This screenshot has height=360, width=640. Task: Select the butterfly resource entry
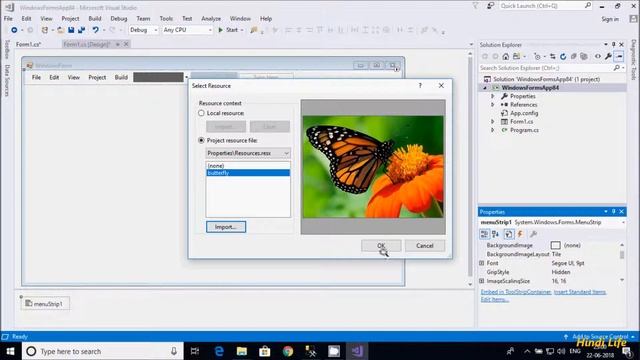[248, 173]
